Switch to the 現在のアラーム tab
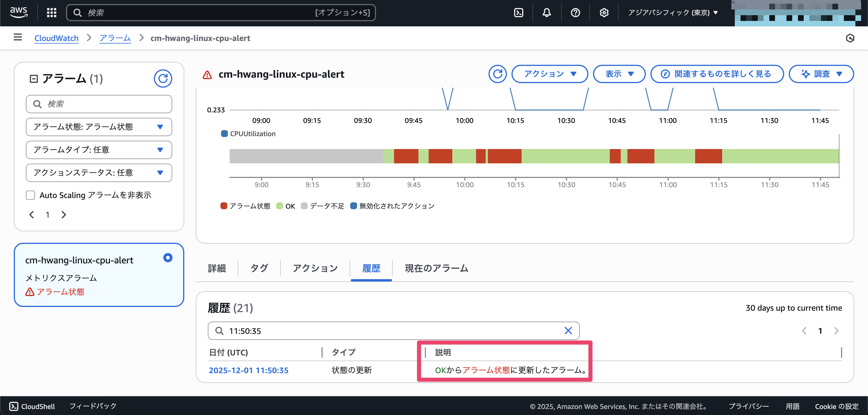The image size is (868, 415). coord(436,268)
